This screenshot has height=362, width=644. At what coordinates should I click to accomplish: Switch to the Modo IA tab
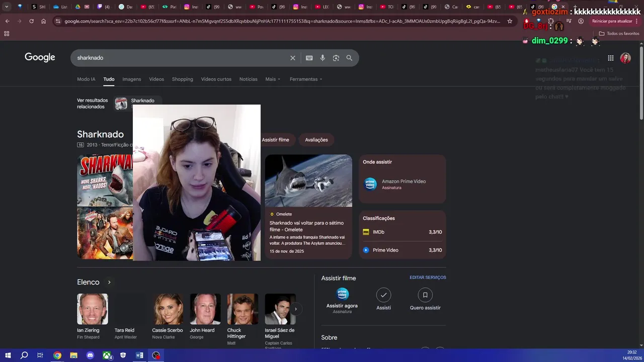(x=86, y=79)
